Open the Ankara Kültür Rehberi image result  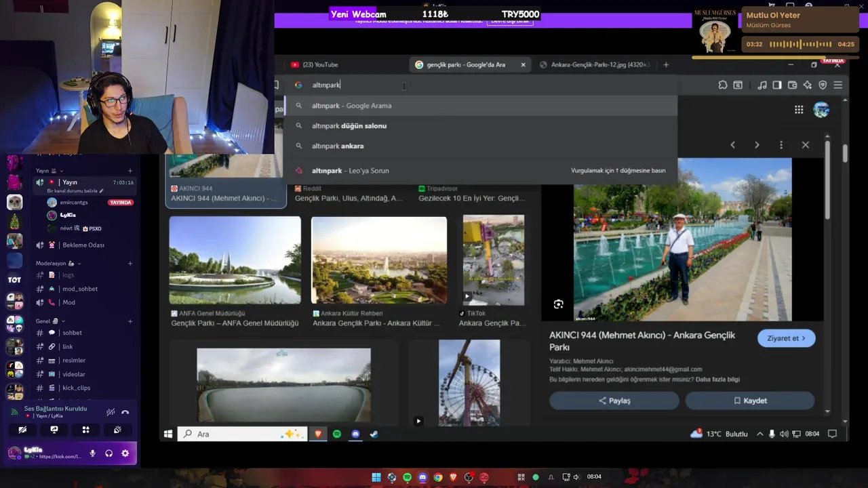pos(379,260)
